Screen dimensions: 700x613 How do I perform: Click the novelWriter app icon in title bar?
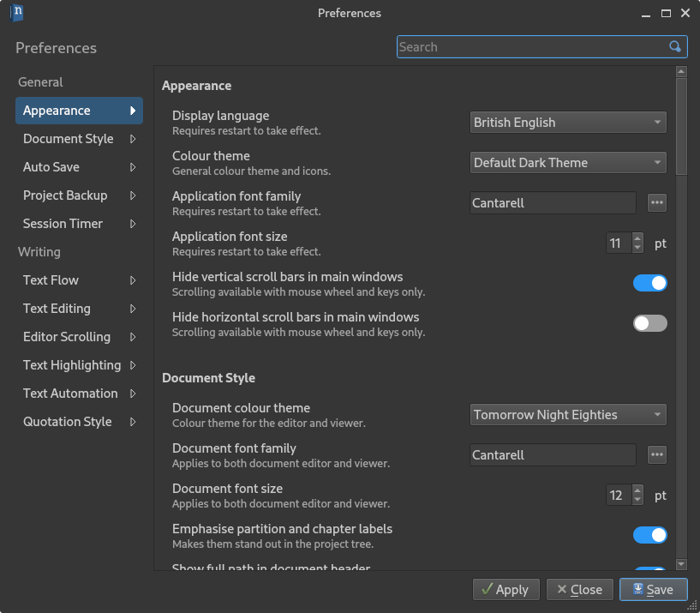click(x=16, y=13)
